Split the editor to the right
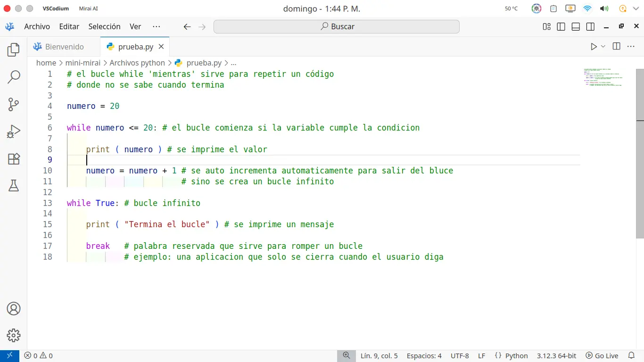This screenshot has width=644, height=362. pos(616,46)
